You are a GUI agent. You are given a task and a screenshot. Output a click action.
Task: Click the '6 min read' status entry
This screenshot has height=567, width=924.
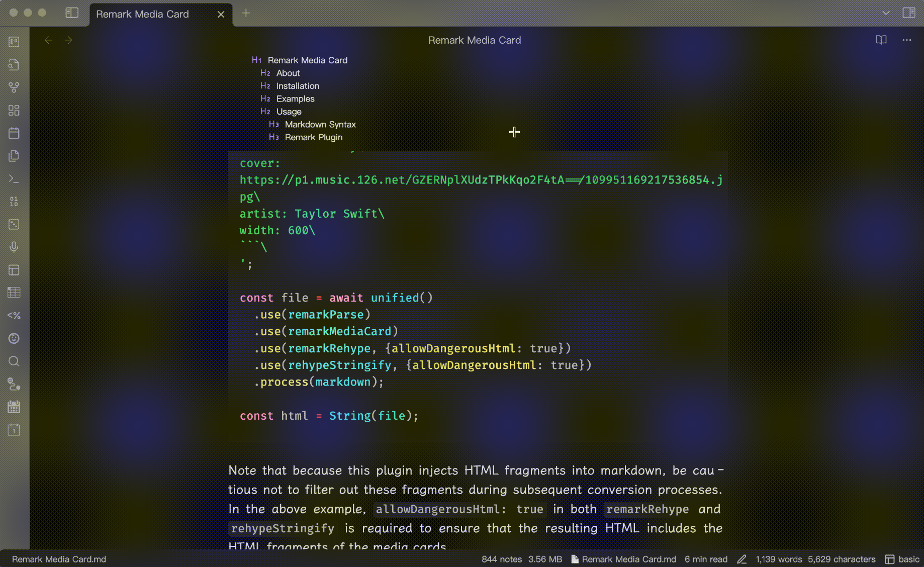click(x=706, y=559)
